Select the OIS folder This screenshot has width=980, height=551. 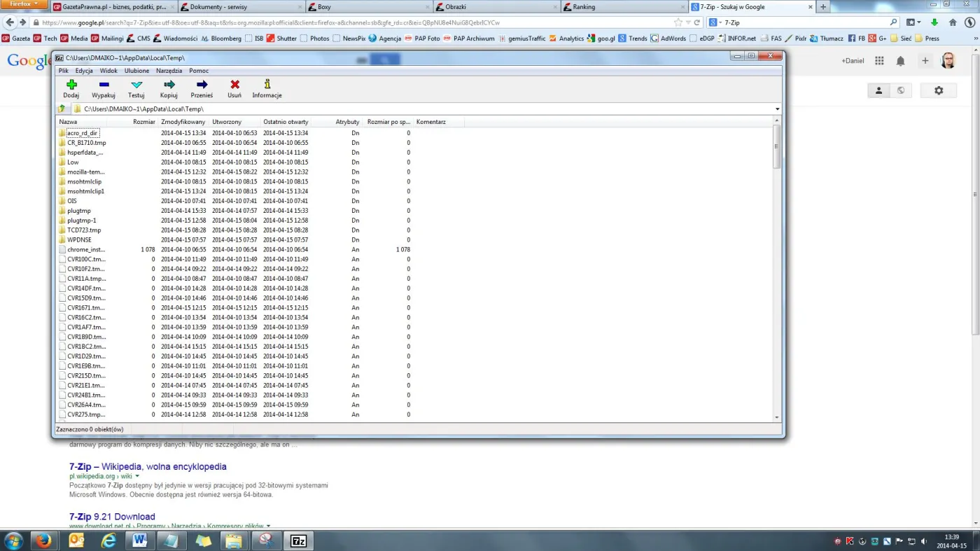click(x=72, y=201)
